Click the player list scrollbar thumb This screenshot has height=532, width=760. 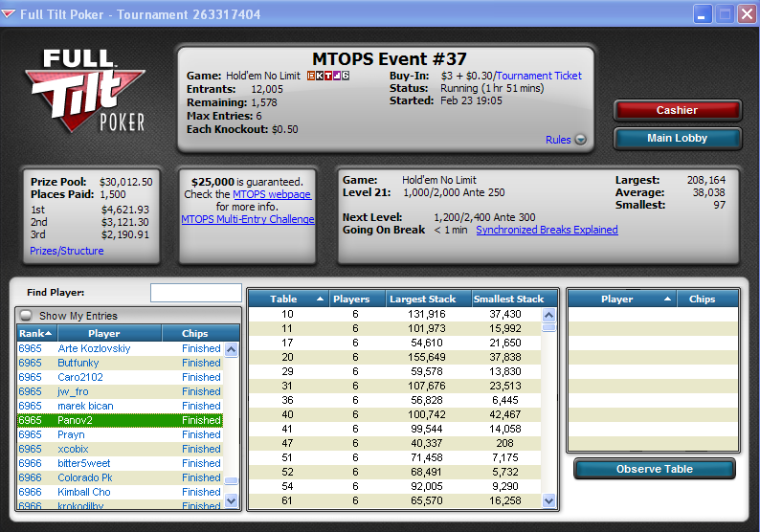pyautogui.click(x=232, y=480)
